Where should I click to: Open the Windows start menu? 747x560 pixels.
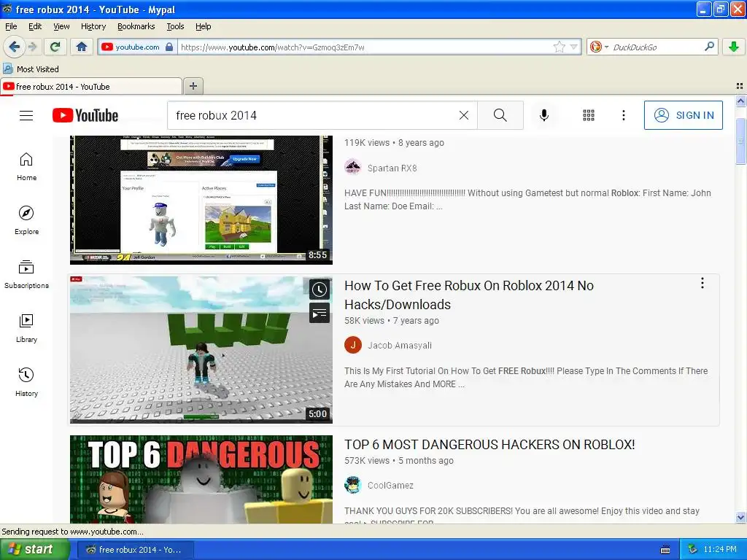pyautogui.click(x=34, y=550)
